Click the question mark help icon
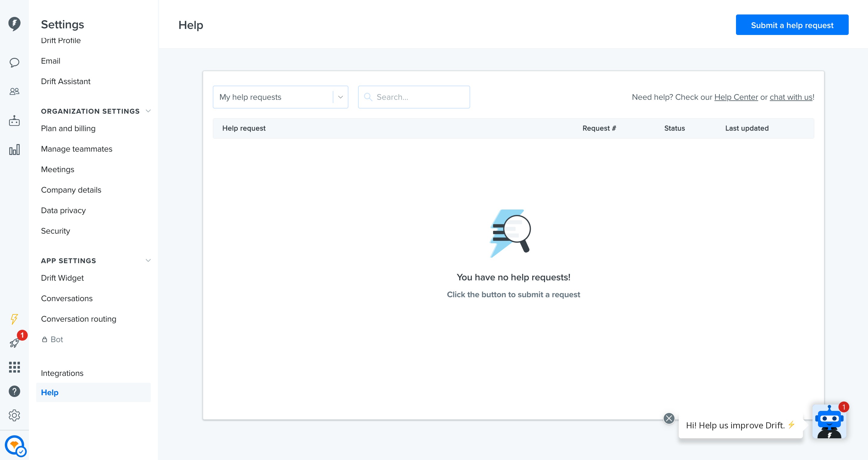 [x=14, y=391]
